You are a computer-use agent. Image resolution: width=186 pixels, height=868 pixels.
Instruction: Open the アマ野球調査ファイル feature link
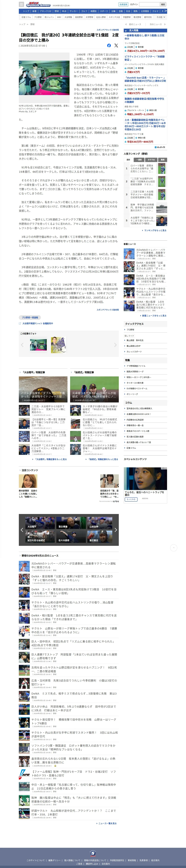(x=136, y=366)
